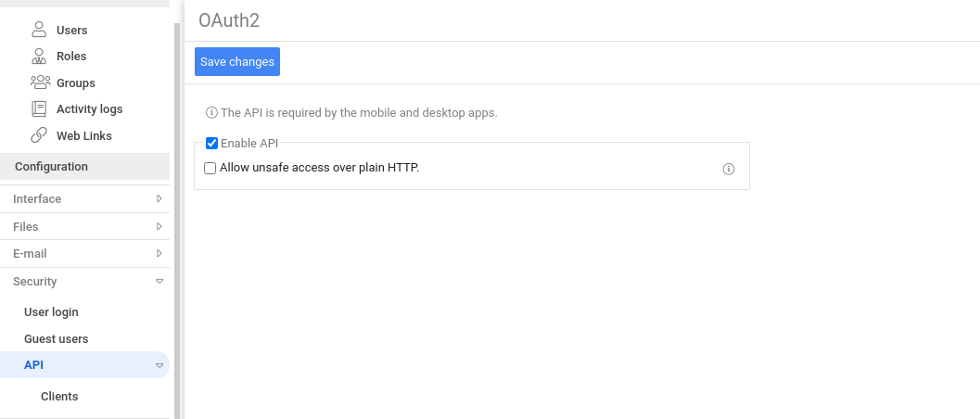Image resolution: width=980 pixels, height=419 pixels.
Task: Click the Web Links chain icon
Action: click(x=39, y=136)
